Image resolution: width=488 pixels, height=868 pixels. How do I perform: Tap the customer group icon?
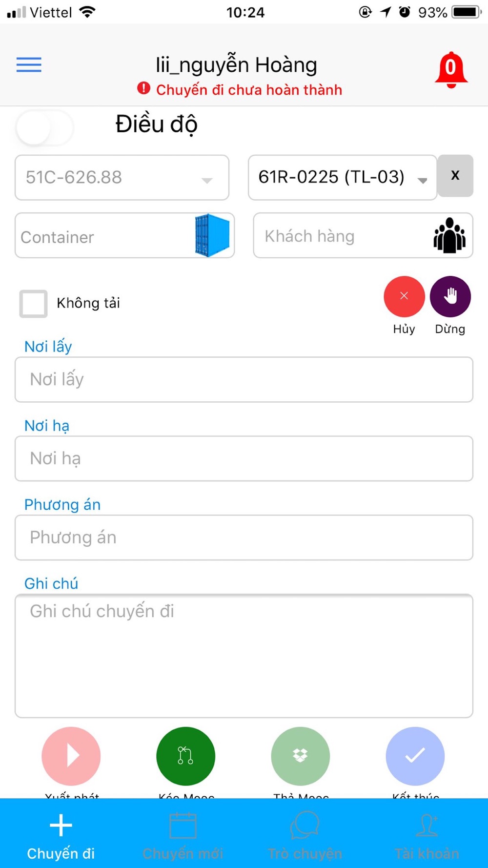coord(449,235)
